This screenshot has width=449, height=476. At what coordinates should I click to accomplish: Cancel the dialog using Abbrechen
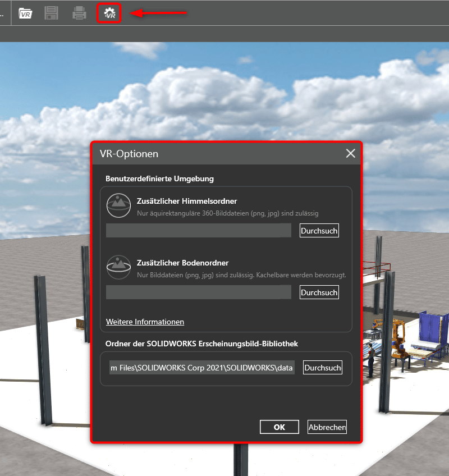coord(327,427)
